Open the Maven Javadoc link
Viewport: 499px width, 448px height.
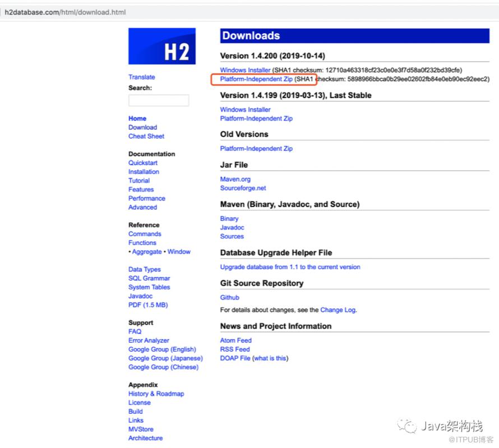click(232, 228)
